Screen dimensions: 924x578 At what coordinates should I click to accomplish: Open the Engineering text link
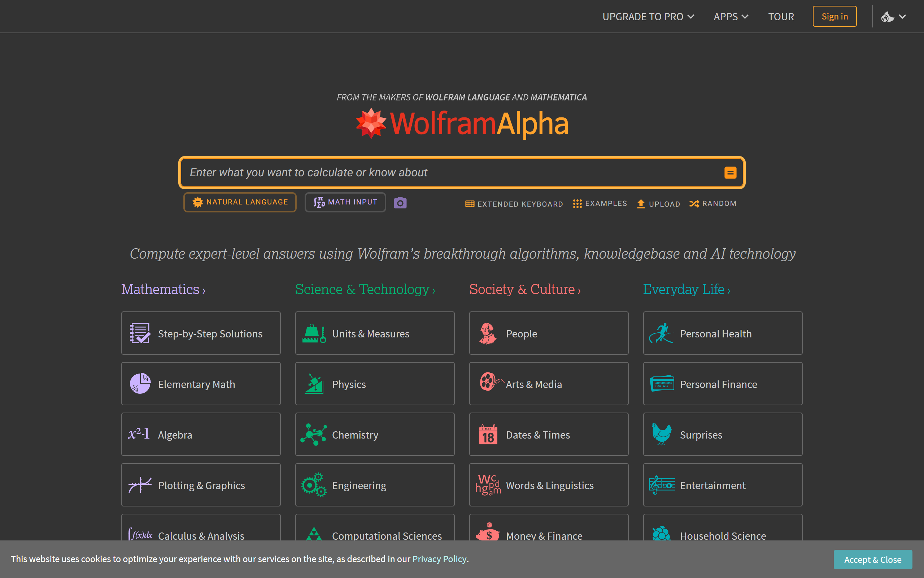(x=359, y=486)
